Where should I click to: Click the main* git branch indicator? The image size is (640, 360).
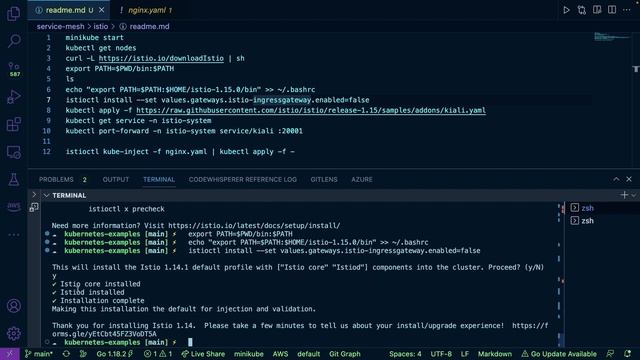(38, 354)
